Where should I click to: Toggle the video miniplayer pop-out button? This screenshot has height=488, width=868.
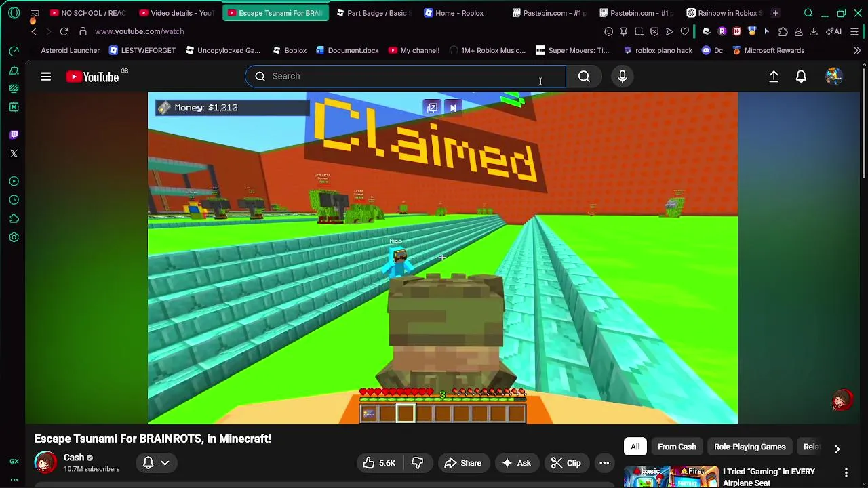(x=432, y=108)
